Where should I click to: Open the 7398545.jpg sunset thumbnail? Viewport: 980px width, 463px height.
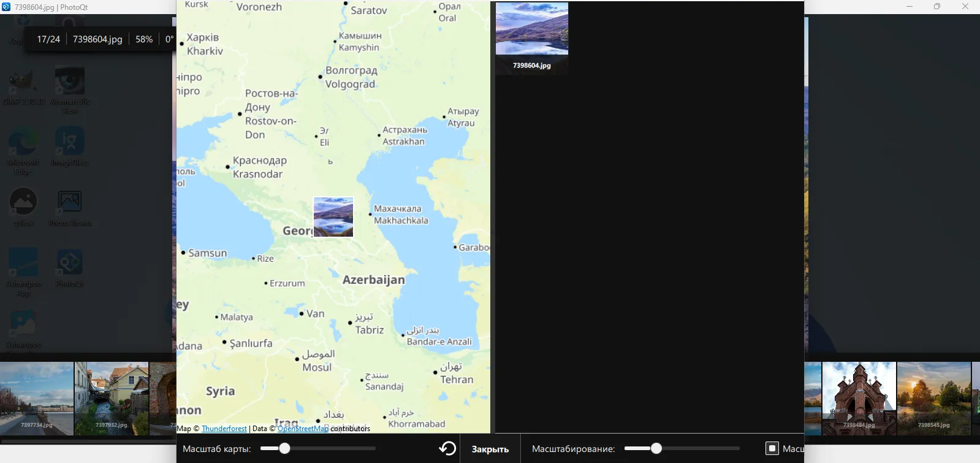pyautogui.click(x=933, y=397)
